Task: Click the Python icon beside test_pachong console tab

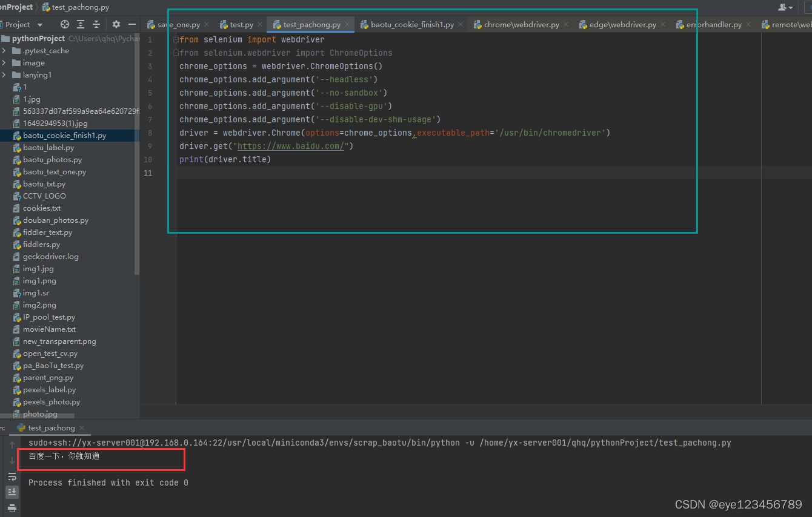Action: pyautogui.click(x=21, y=427)
